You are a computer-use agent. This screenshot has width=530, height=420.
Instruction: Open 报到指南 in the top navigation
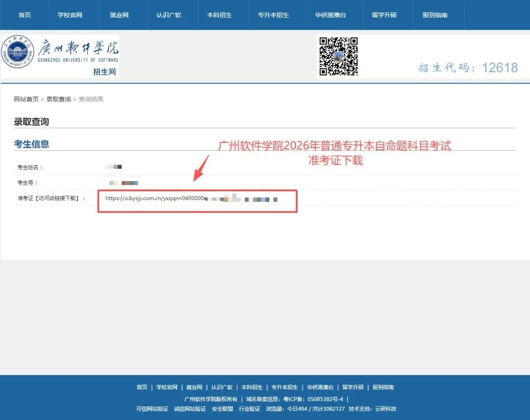click(435, 15)
